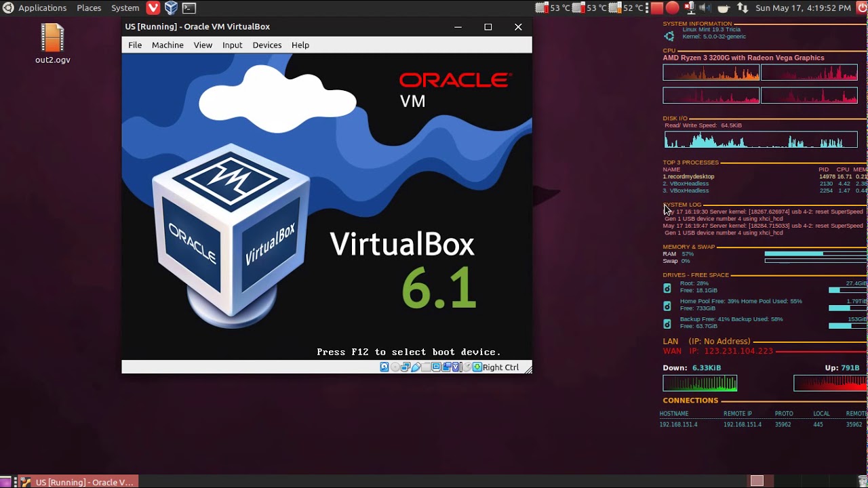Click the network activity status bar icon
Viewport: 868px width, 488px height.
click(406, 367)
